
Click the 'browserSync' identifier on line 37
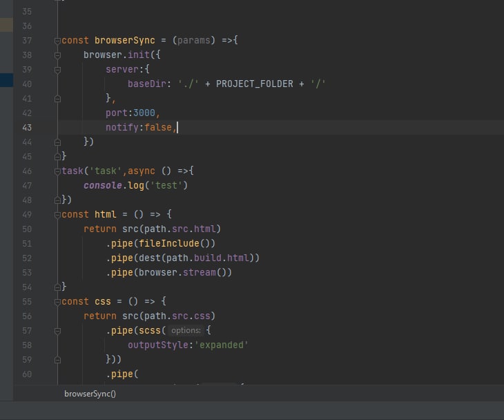click(125, 41)
